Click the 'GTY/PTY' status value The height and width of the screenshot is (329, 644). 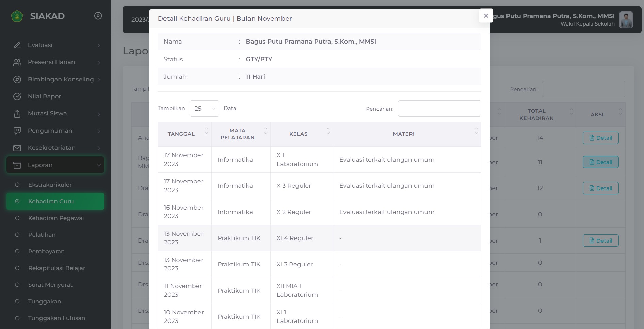tap(259, 59)
